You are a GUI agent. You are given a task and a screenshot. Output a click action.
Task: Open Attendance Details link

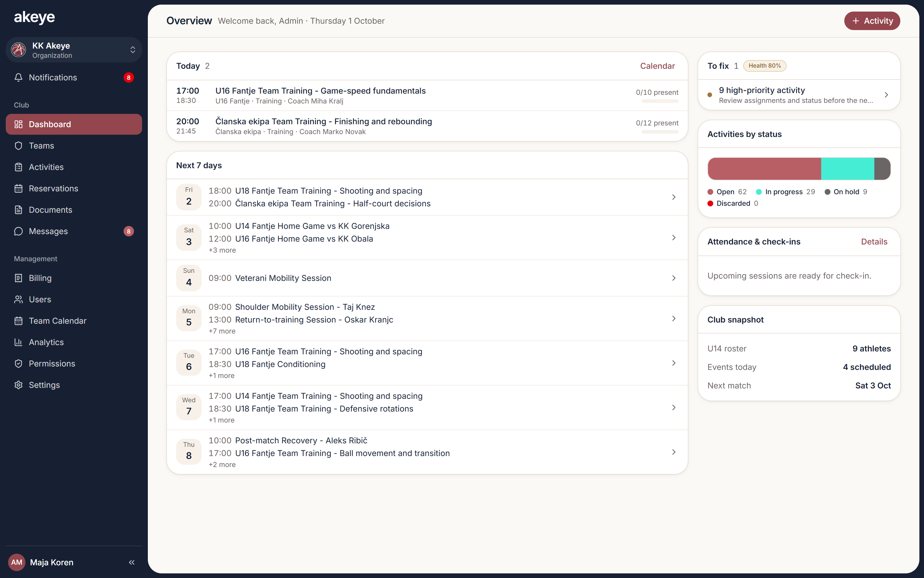coord(874,242)
